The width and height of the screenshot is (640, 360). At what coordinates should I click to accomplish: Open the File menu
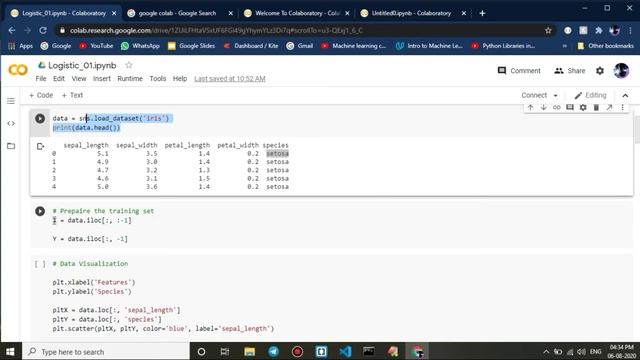click(x=41, y=79)
